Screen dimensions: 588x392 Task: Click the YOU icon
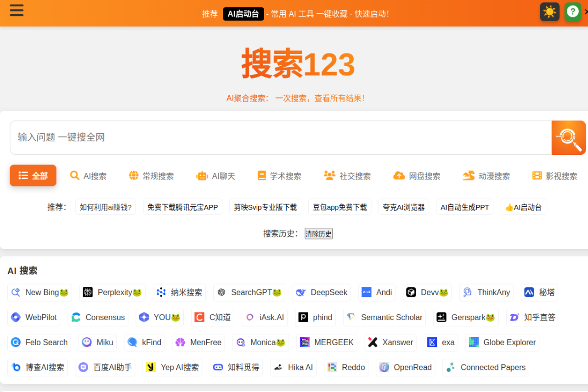click(x=144, y=317)
